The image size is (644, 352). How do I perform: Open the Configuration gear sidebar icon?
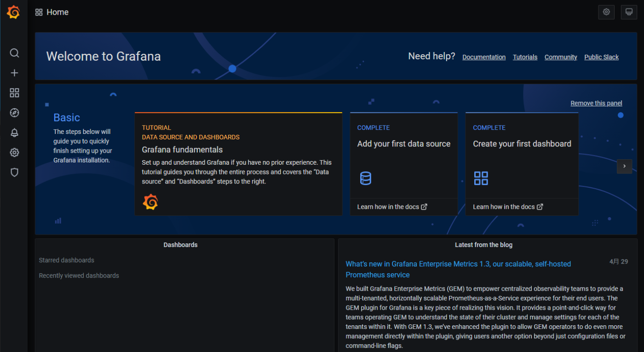tap(14, 152)
